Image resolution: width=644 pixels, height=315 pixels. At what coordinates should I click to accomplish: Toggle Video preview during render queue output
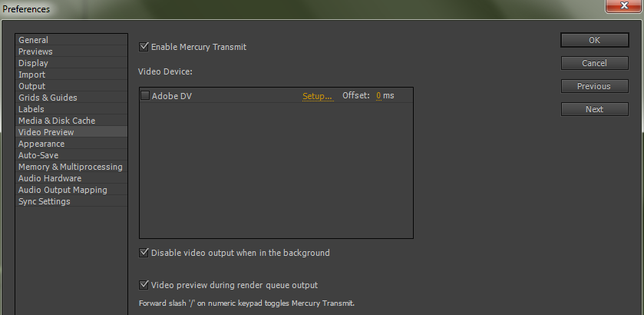[x=144, y=284]
